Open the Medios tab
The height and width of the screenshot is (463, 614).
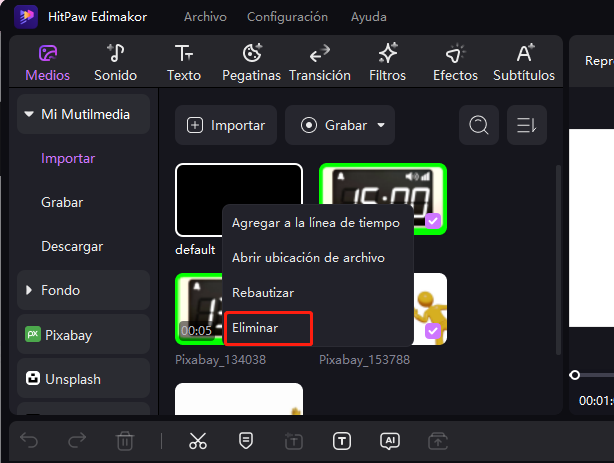pyautogui.click(x=47, y=63)
